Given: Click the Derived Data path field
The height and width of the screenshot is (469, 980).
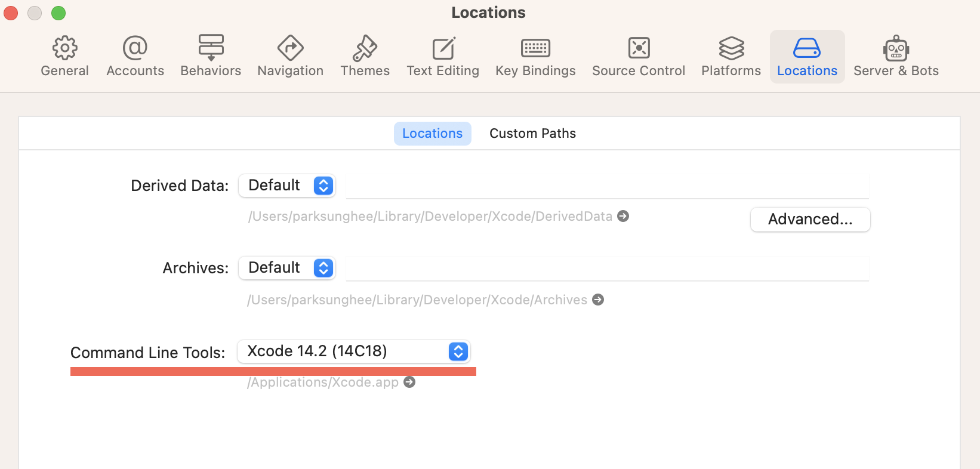Looking at the screenshot, I should [x=607, y=186].
